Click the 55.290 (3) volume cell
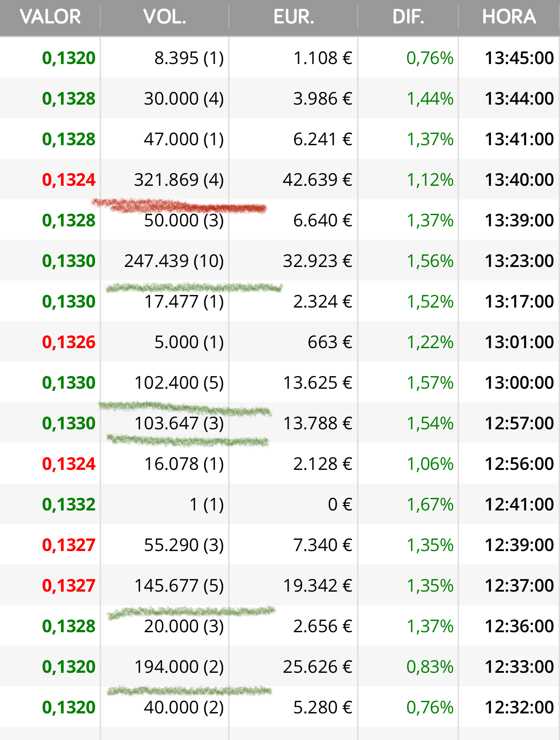The width and height of the screenshot is (560, 740). 184,545
